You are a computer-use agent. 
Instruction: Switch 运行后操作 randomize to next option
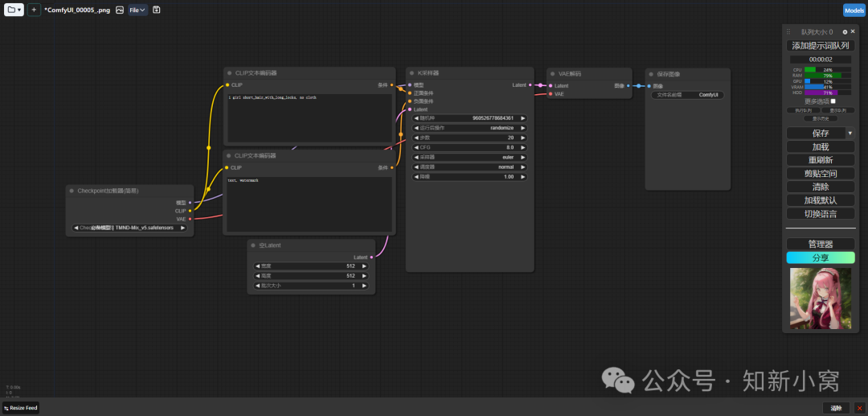(x=522, y=128)
